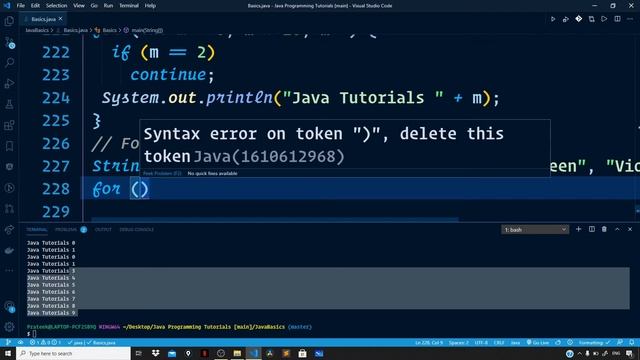This screenshot has width=640, height=360.
Task: Click the main(String[]) method breadcrumb
Action: [147, 30]
